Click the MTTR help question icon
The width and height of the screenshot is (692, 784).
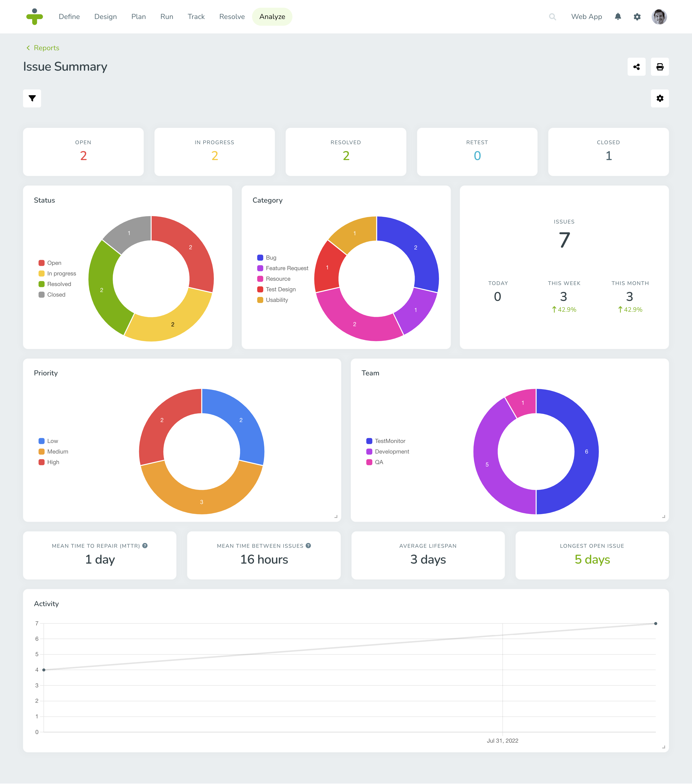coord(145,545)
